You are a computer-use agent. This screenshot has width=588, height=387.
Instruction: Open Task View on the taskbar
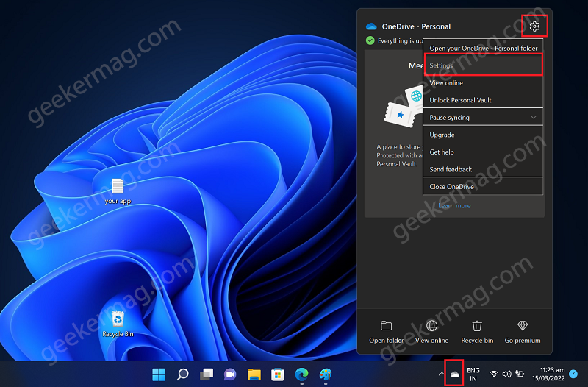[207, 374]
